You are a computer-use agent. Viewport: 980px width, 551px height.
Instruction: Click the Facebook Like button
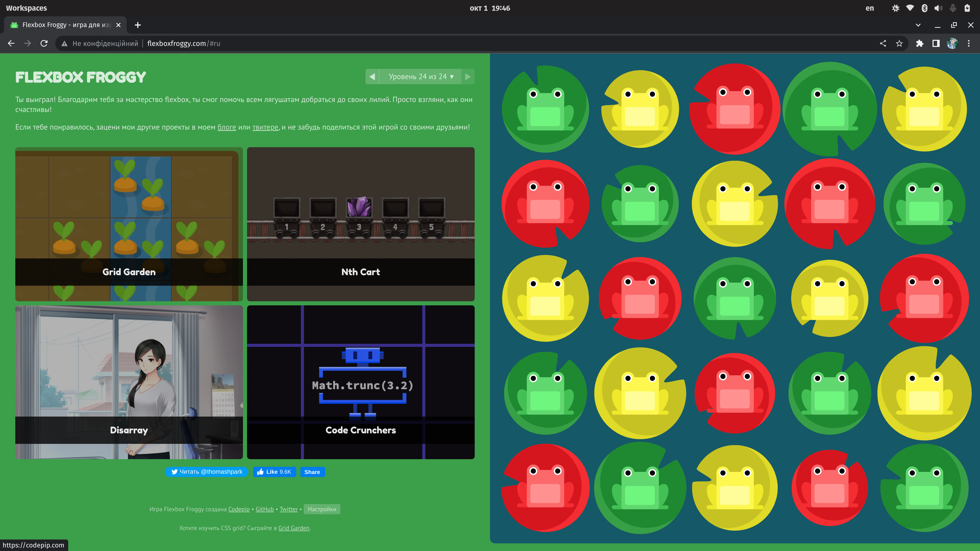274,471
